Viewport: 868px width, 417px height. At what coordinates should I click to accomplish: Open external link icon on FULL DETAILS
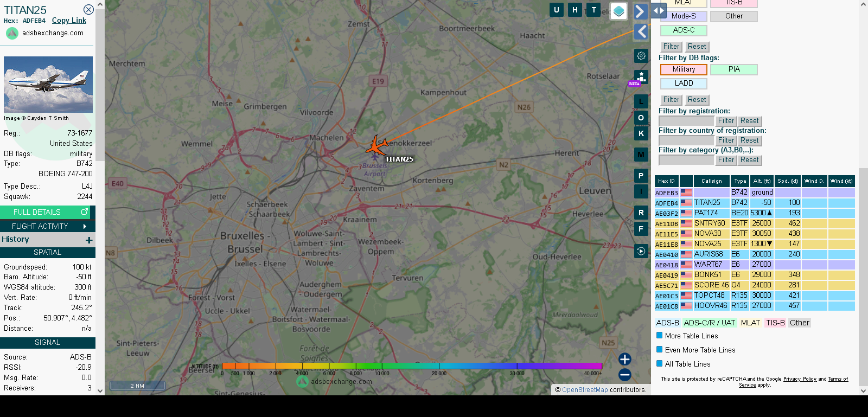click(x=85, y=211)
